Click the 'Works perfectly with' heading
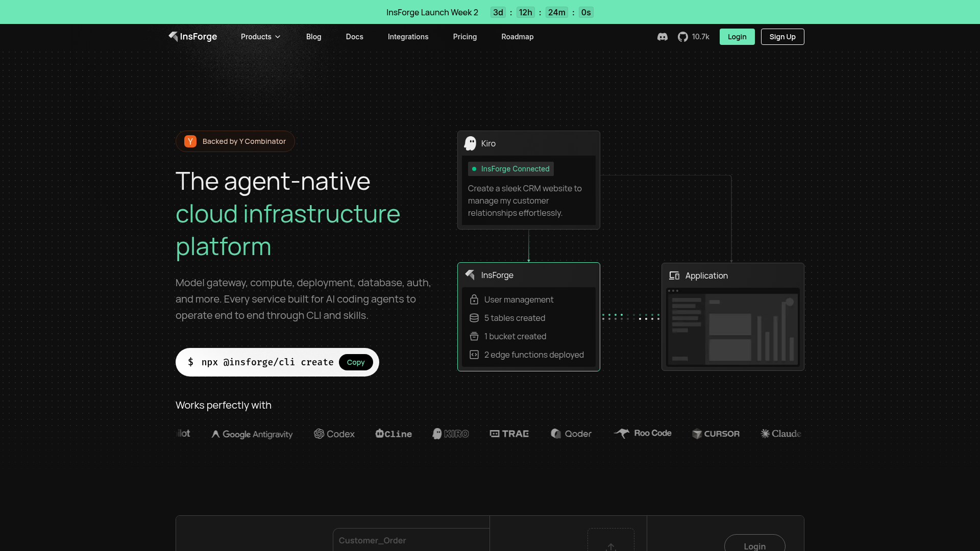 pos(224,405)
